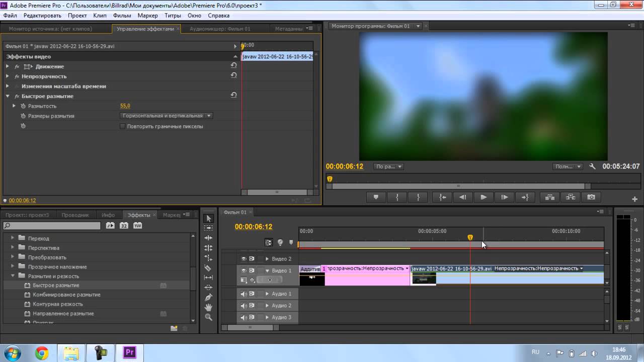Click Export Frame camera button
The image size is (644, 362).
click(591, 197)
